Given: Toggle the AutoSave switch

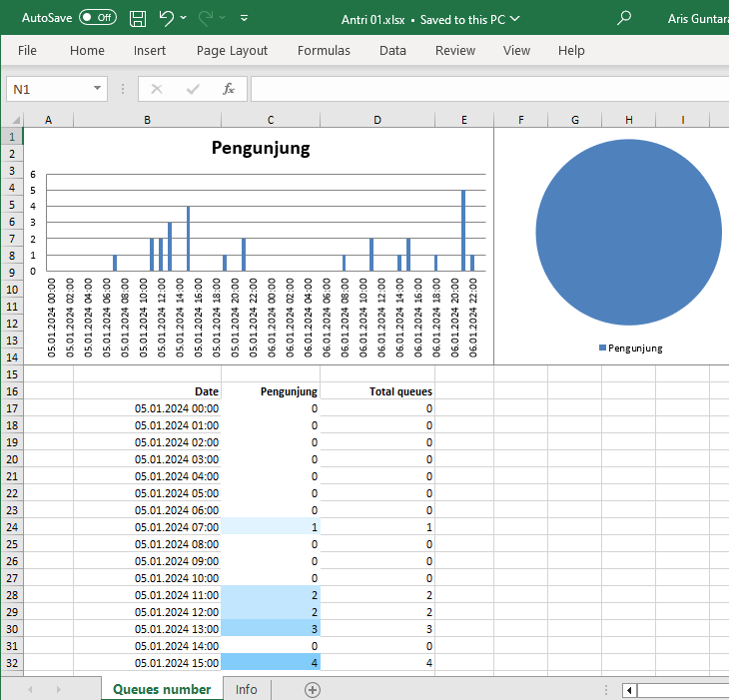Looking at the screenshot, I should pos(98,18).
